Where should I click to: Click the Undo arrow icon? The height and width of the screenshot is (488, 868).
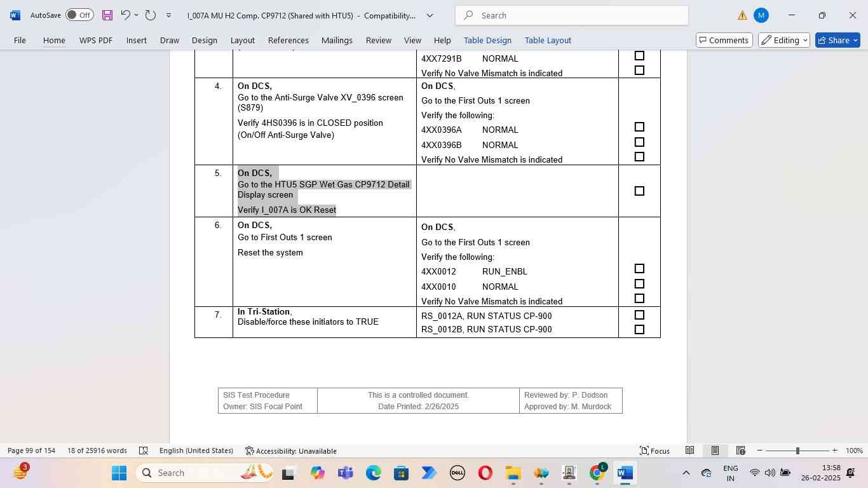(125, 15)
